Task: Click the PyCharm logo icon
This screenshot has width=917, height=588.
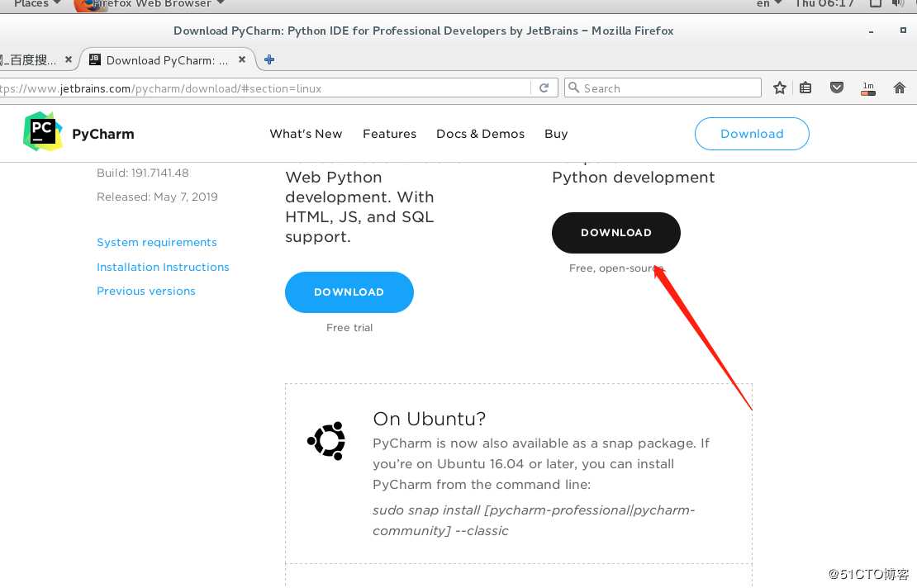Action: point(43,131)
